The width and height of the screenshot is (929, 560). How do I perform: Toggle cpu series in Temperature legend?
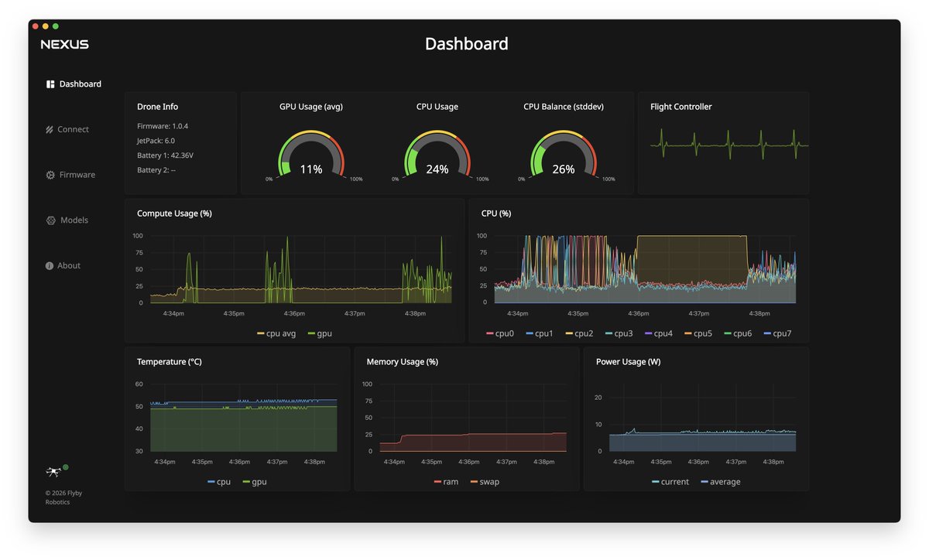coord(219,482)
